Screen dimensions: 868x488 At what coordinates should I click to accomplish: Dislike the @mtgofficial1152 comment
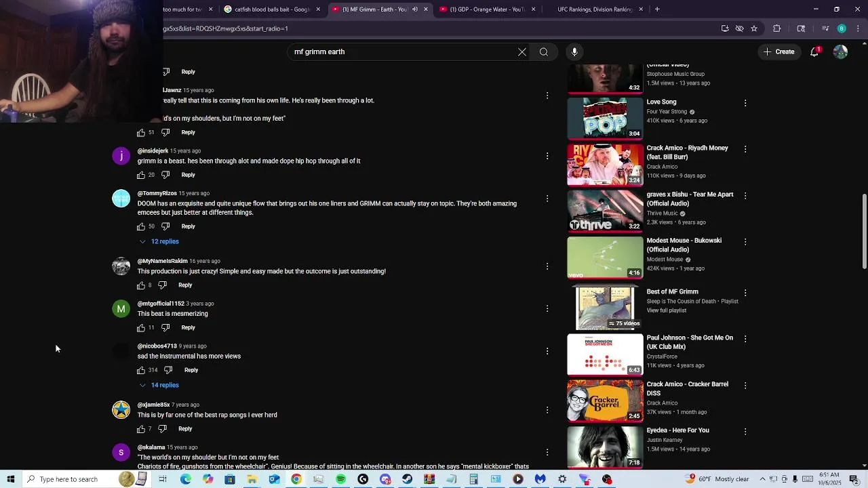tap(165, 328)
